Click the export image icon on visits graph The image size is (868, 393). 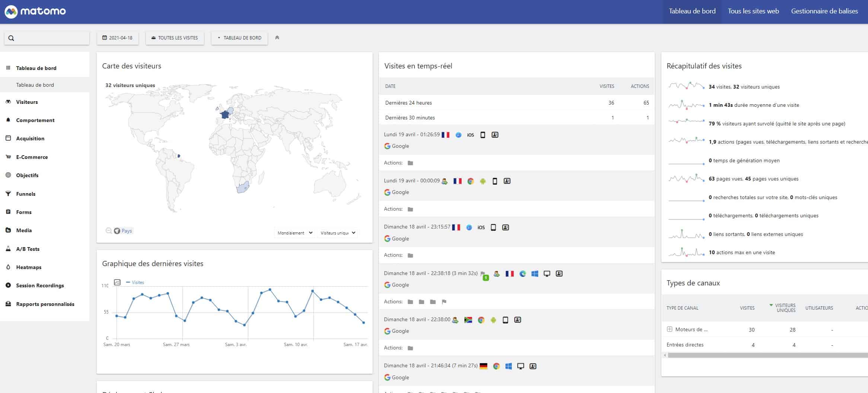coord(117,282)
